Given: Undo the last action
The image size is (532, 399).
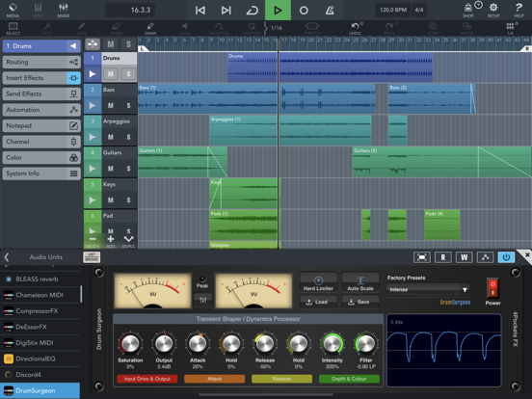Looking at the screenshot, I should click(355, 28).
